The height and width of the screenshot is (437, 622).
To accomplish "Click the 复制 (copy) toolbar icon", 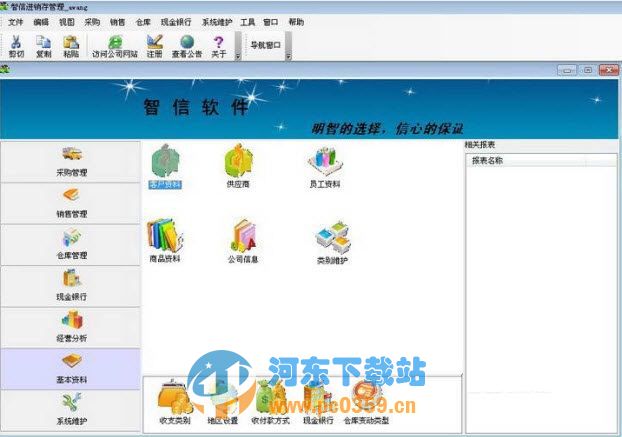I will coord(43,46).
